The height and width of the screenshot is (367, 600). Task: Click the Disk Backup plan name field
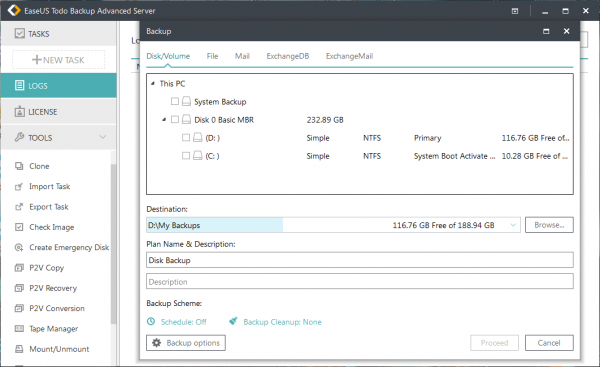click(360, 260)
